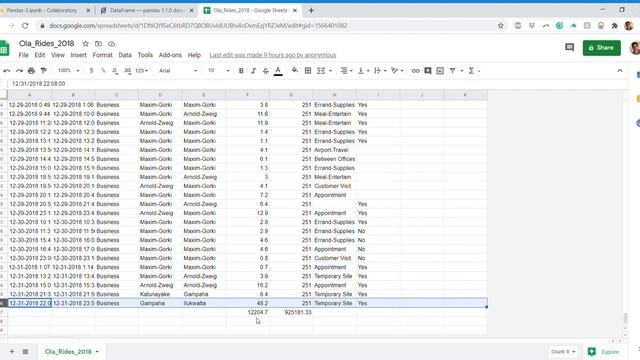Image resolution: width=640 pixels, height=360 pixels.
Task: Click the Merge cells icon
Action: pyautogui.click(x=321, y=71)
